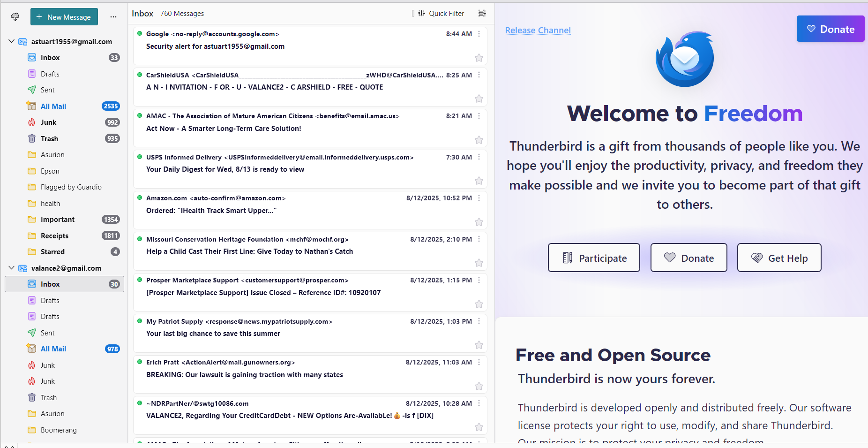
Task: Click the Quick Filter sliders icon
Action: pos(421,13)
